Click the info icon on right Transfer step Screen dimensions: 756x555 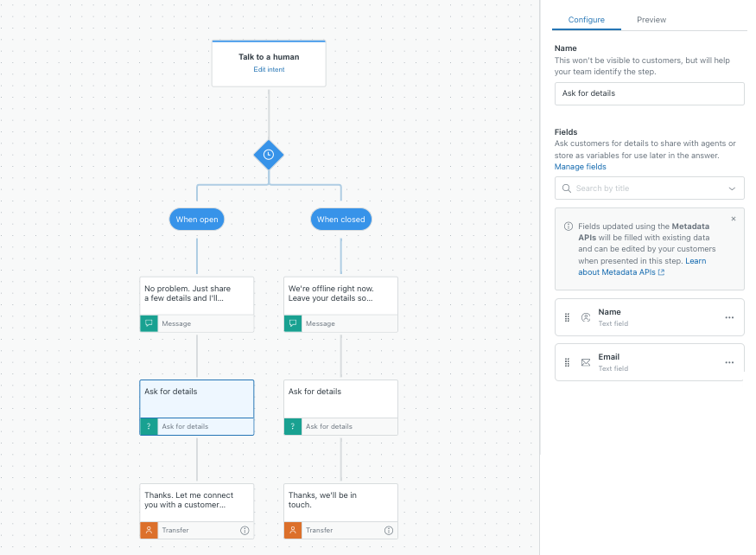coord(388,530)
